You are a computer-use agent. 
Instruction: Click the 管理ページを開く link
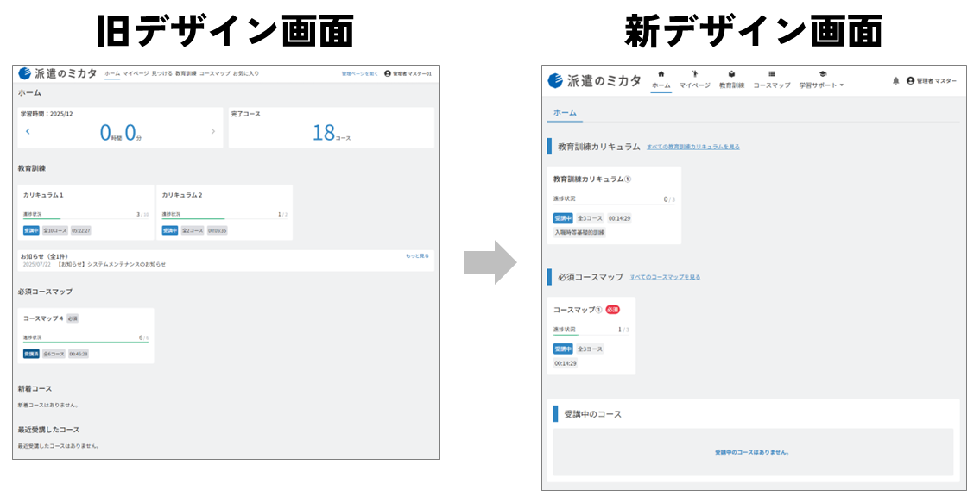click(x=360, y=73)
